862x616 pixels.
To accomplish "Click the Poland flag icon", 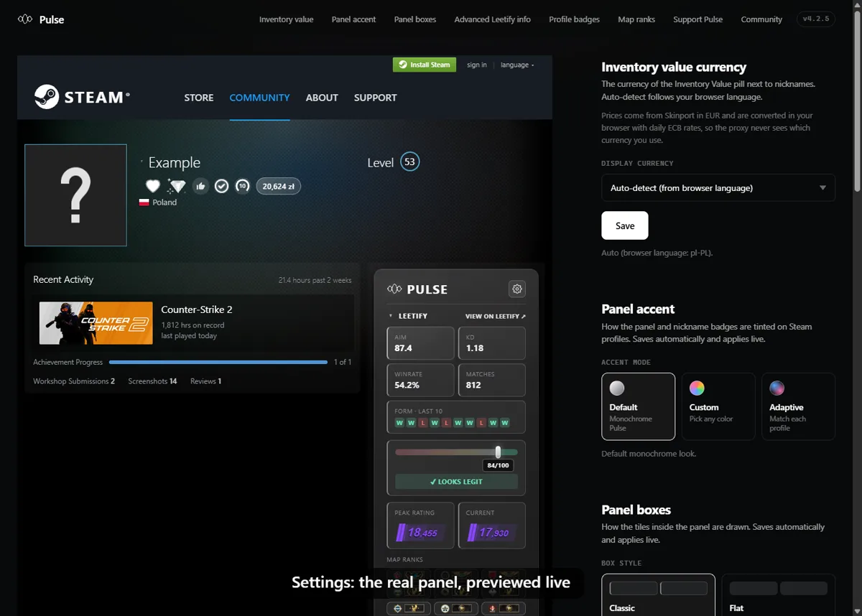I will coord(144,202).
